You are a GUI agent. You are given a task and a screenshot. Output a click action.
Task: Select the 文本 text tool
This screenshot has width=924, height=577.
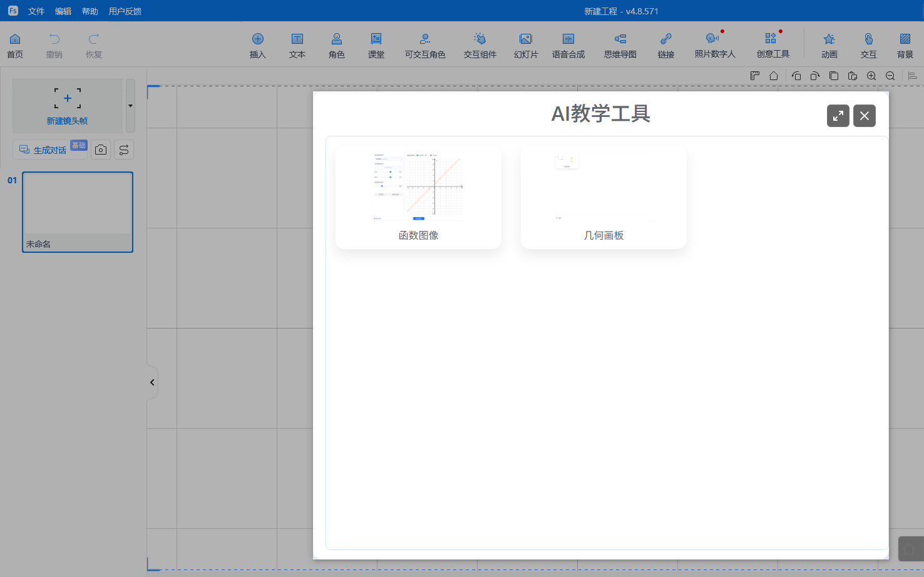[x=297, y=46]
